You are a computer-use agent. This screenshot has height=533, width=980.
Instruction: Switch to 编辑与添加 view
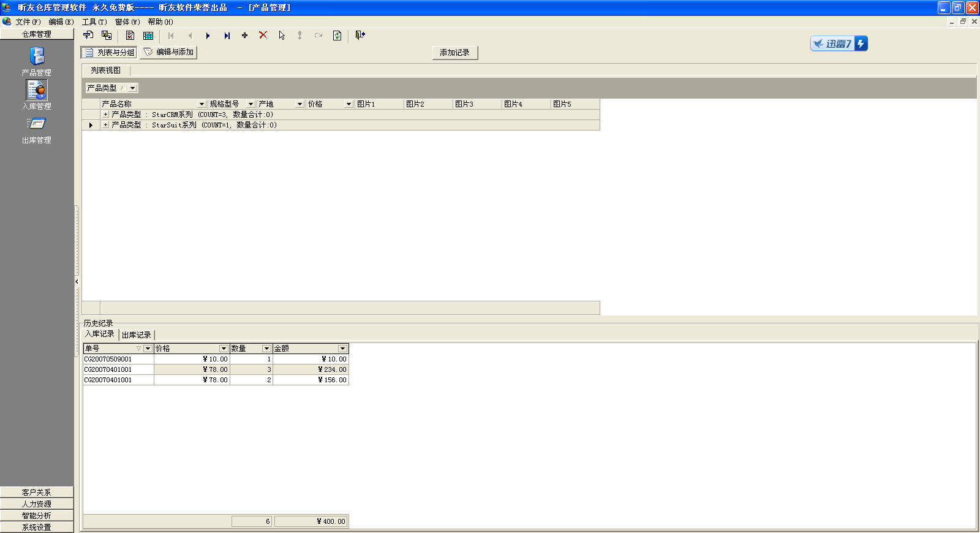(168, 53)
